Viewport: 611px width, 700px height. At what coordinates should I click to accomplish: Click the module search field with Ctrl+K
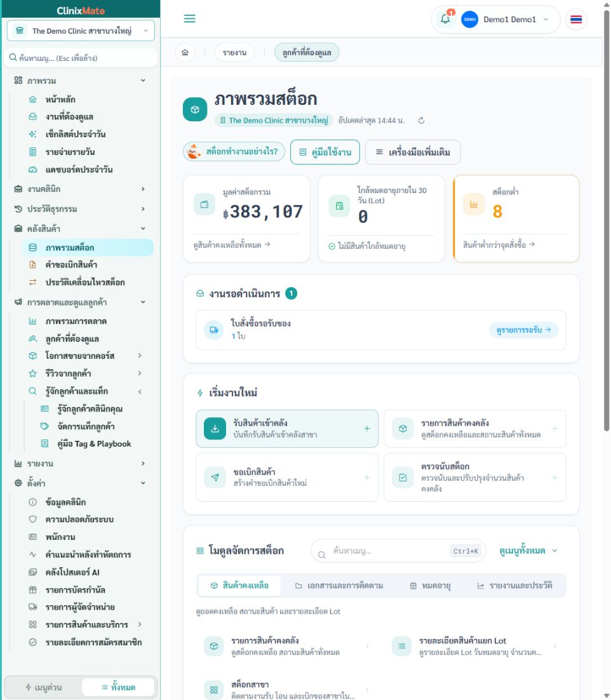(x=398, y=551)
